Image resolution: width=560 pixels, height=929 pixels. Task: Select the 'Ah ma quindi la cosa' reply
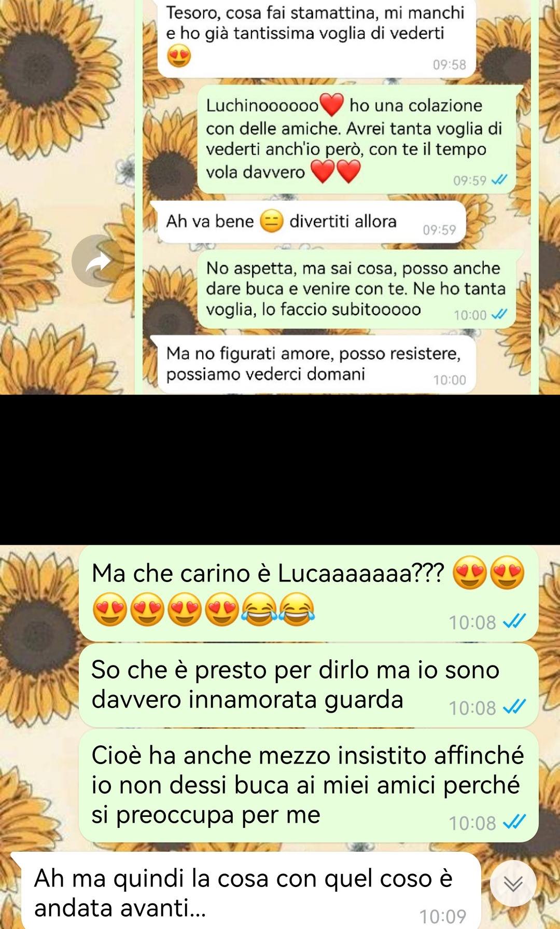coord(247,891)
